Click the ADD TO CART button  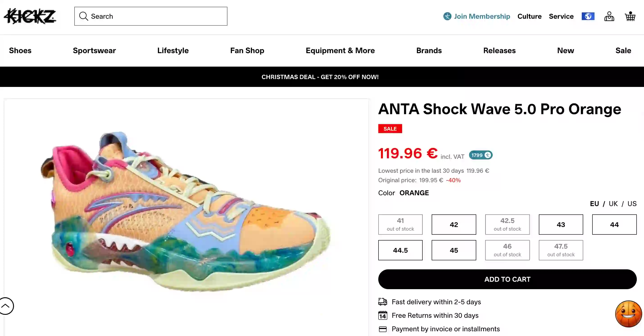coord(507,279)
